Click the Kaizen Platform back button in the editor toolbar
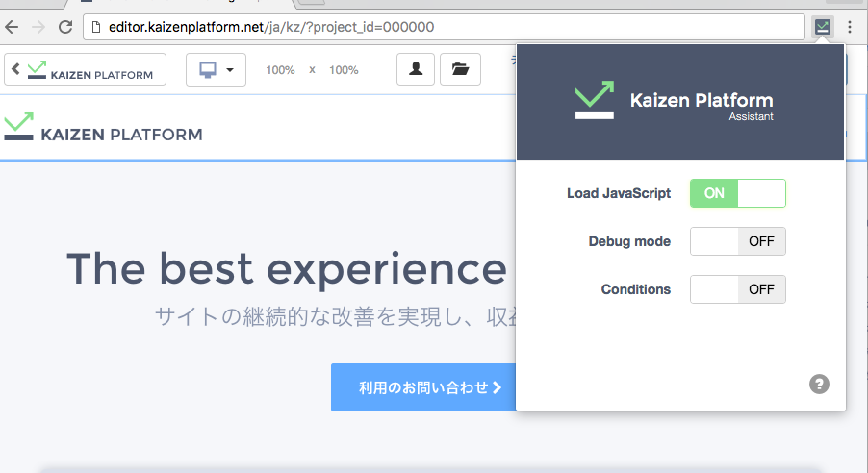This screenshot has height=473, width=868. click(x=85, y=69)
